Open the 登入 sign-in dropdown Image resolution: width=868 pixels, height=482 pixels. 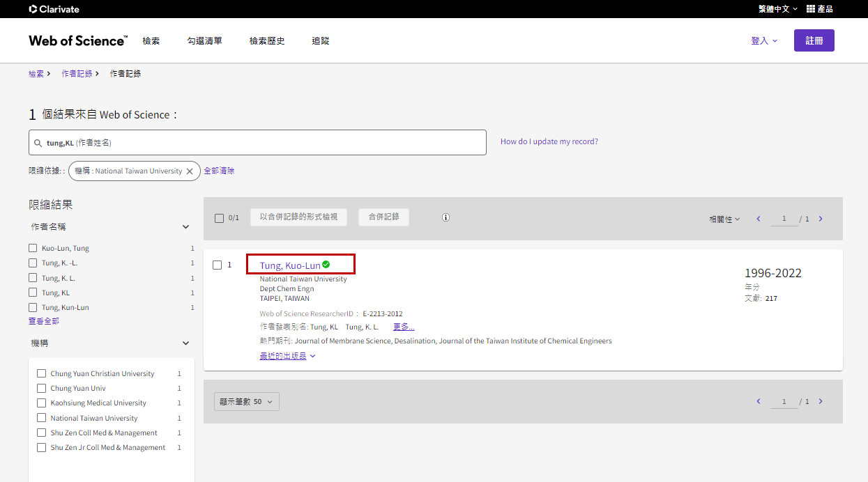(x=764, y=40)
